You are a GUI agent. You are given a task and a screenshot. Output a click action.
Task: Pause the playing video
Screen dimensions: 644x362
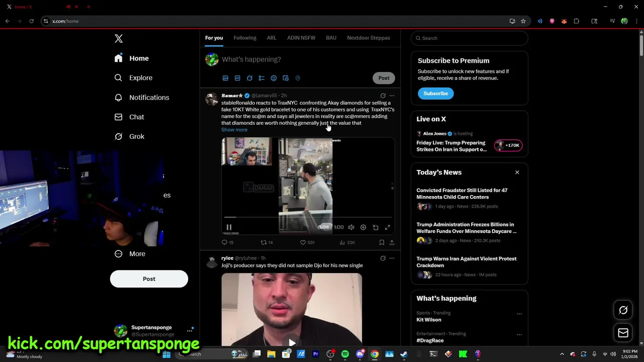[229, 227]
